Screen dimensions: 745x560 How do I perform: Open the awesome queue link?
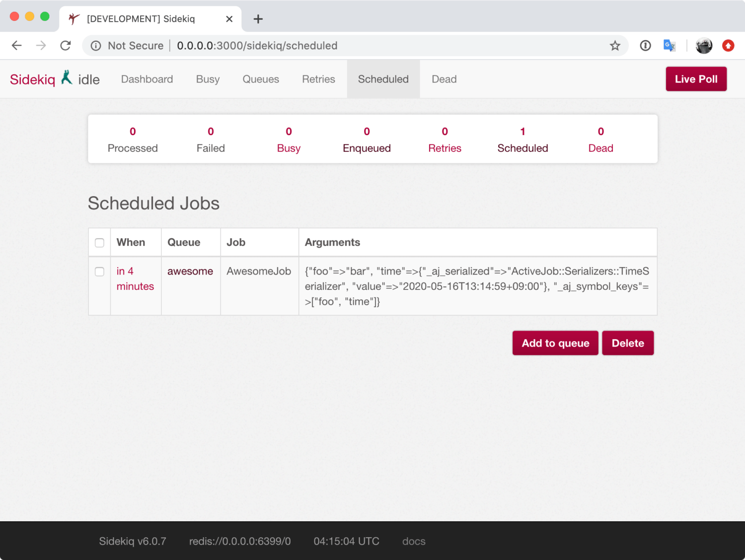[x=190, y=271]
